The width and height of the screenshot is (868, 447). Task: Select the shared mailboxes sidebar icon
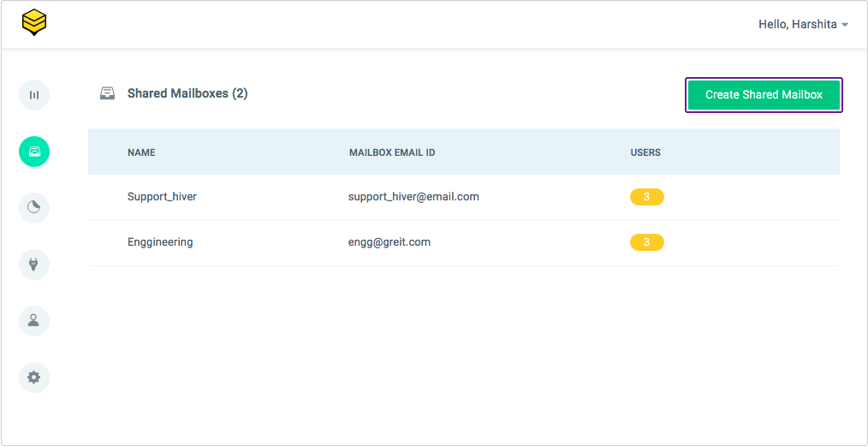tap(34, 152)
